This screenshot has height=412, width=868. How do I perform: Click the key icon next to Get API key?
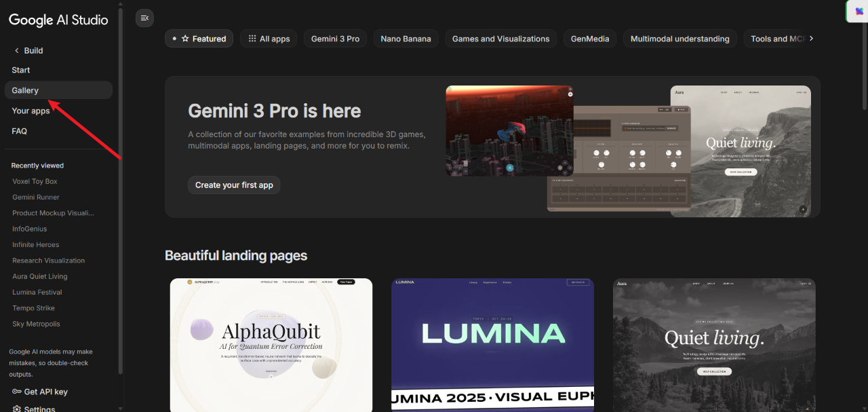tap(17, 392)
